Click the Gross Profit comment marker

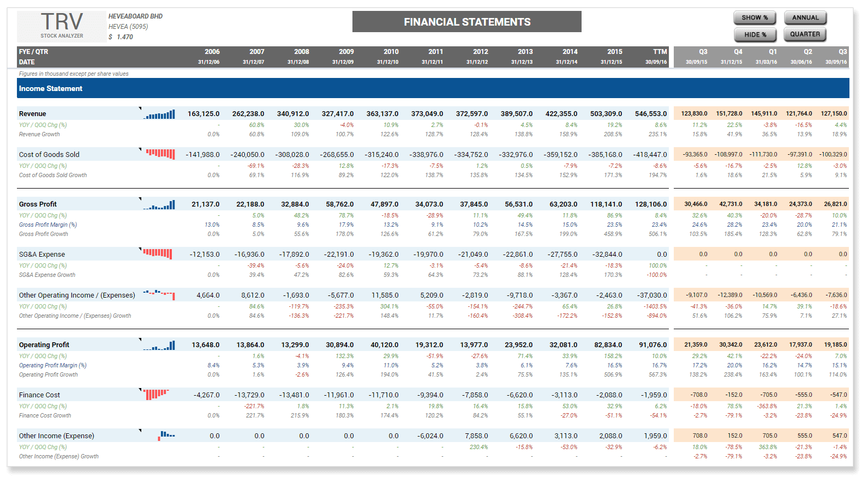point(140,198)
